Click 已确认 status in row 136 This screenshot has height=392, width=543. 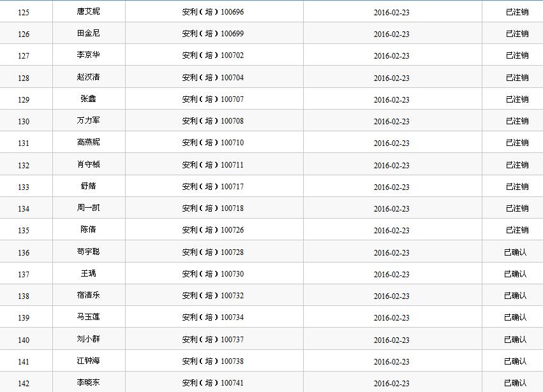(515, 252)
